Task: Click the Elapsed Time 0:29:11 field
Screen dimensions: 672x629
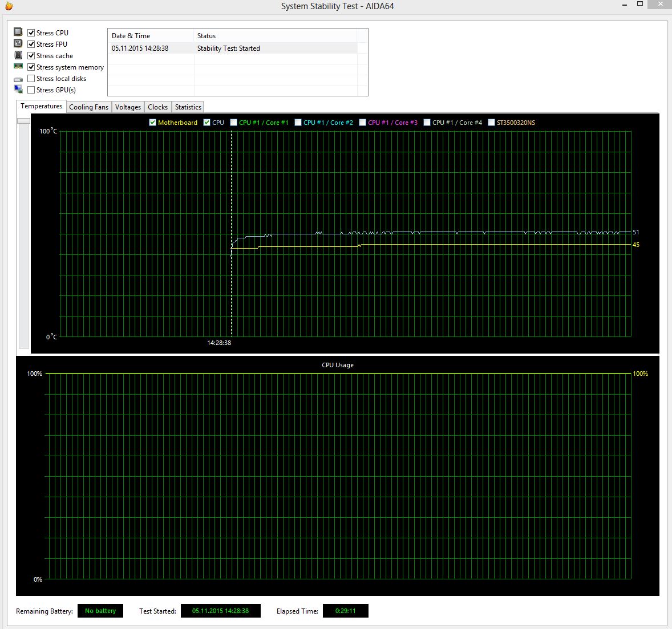Action: 346,611
